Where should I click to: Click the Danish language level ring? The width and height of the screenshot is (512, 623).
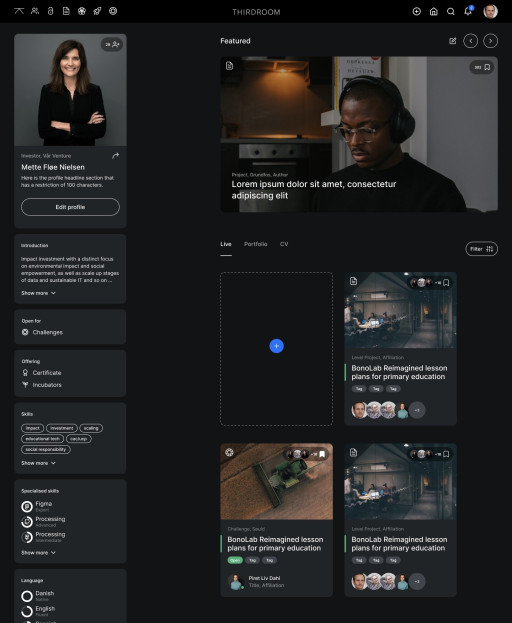pyautogui.click(x=27, y=596)
